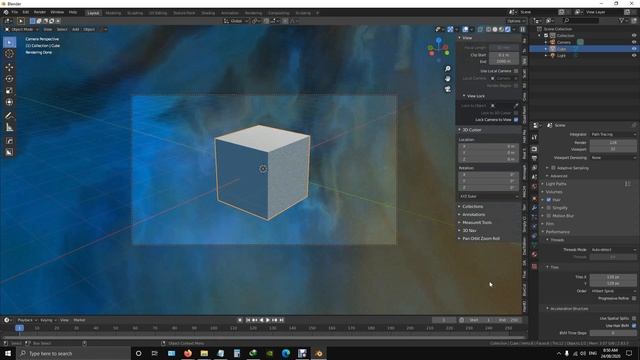Activate the Select Box tool
The height and width of the screenshot is (360, 640).
(9, 42)
